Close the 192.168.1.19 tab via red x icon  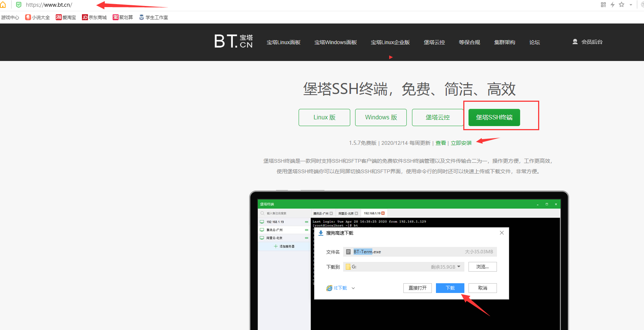tap(383, 213)
